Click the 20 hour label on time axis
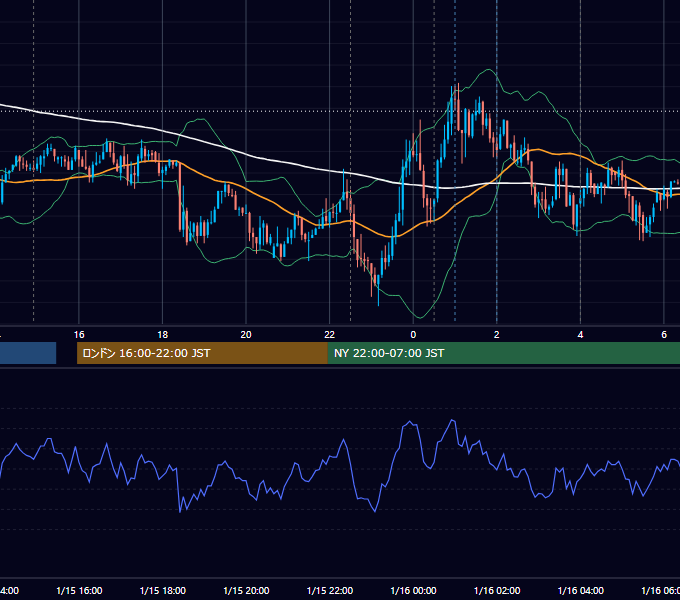 point(246,335)
